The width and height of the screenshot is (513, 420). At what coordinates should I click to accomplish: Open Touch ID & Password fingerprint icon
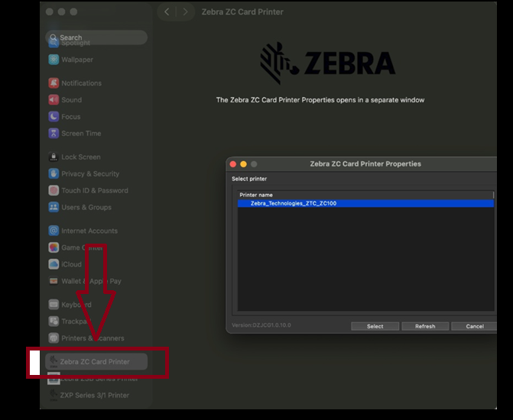54,190
